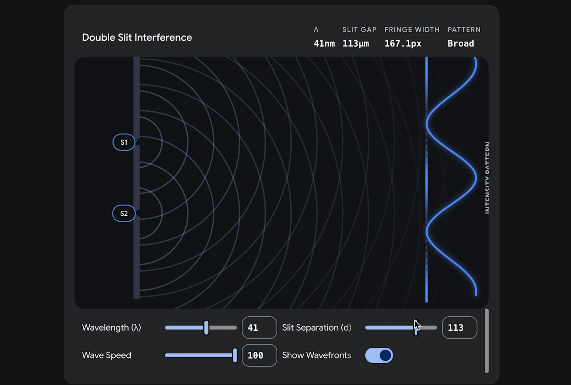Image resolution: width=571 pixels, height=385 pixels.
Task: Click the Wave Speed label
Action: click(106, 355)
